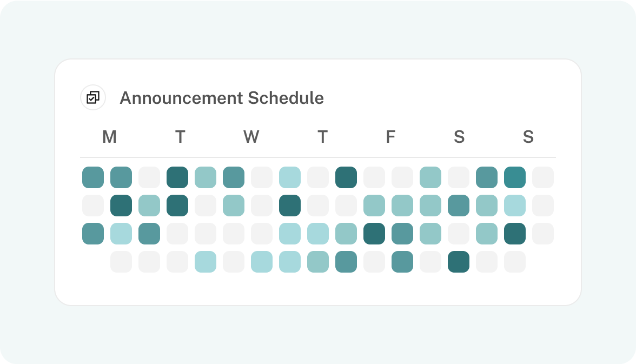Click the leftmost light blue cell in bottom row
636x364 pixels.
[206, 262]
